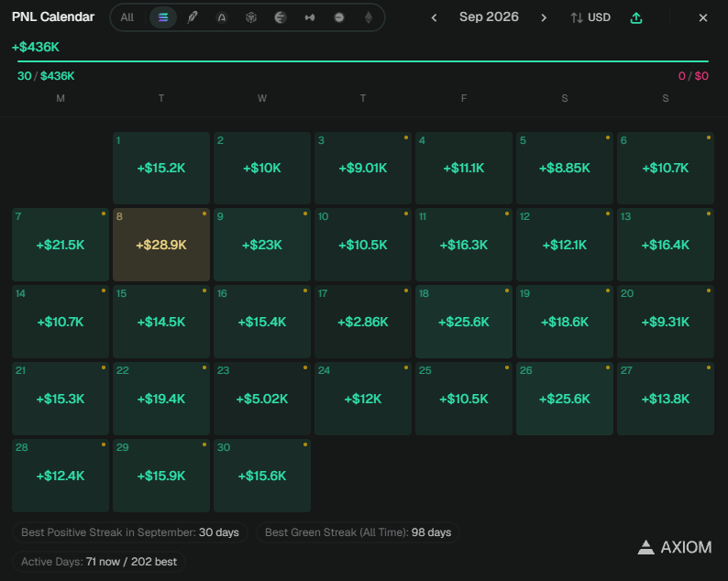Select the All chains filter tab
Image resolution: width=728 pixels, height=581 pixels.
tap(127, 17)
